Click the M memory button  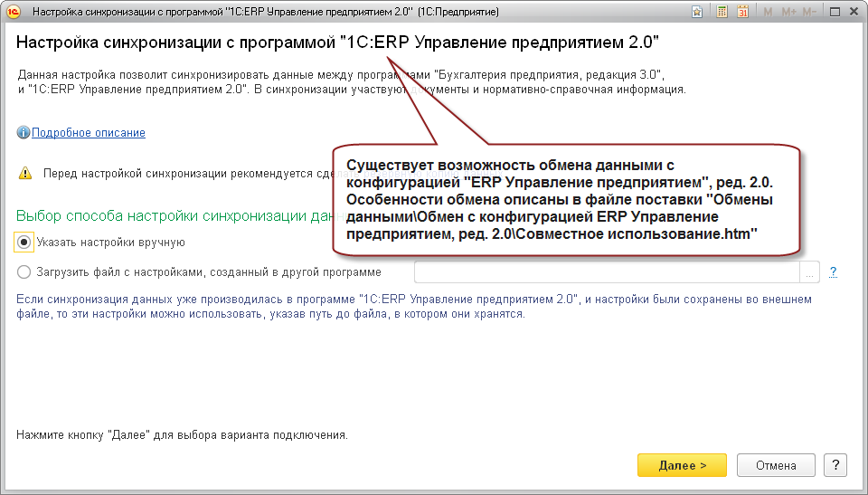click(x=768, y=12)
